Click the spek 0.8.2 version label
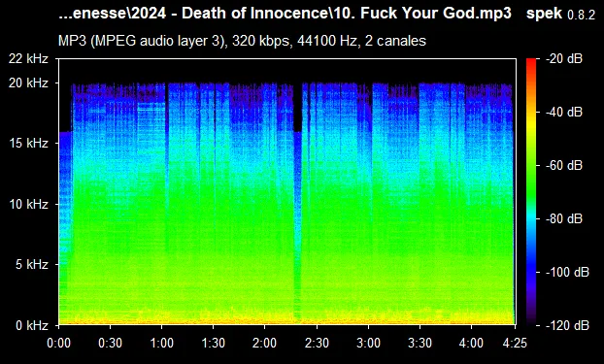 tap(560, 14)
